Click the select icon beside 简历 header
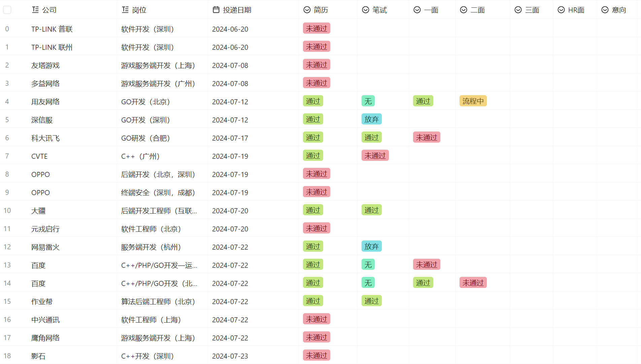The width and height of the screenshot is (641, 364). [x=307, y=10]
